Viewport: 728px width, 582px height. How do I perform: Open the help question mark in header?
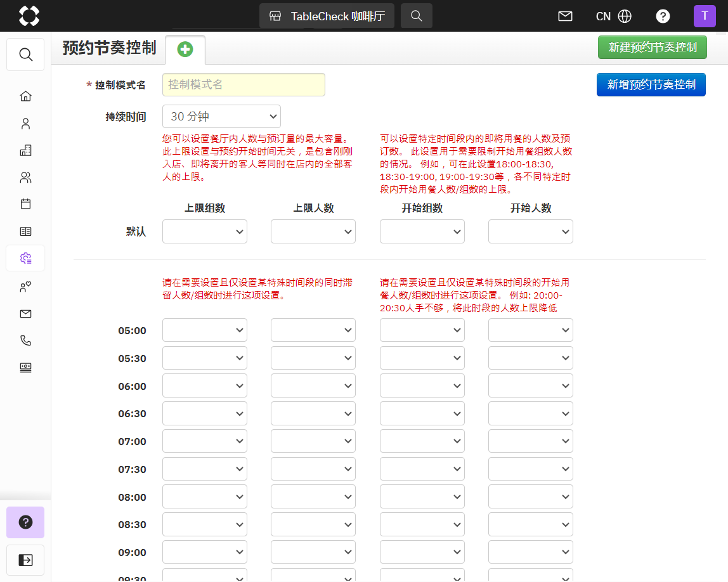(x=663, y=16)
